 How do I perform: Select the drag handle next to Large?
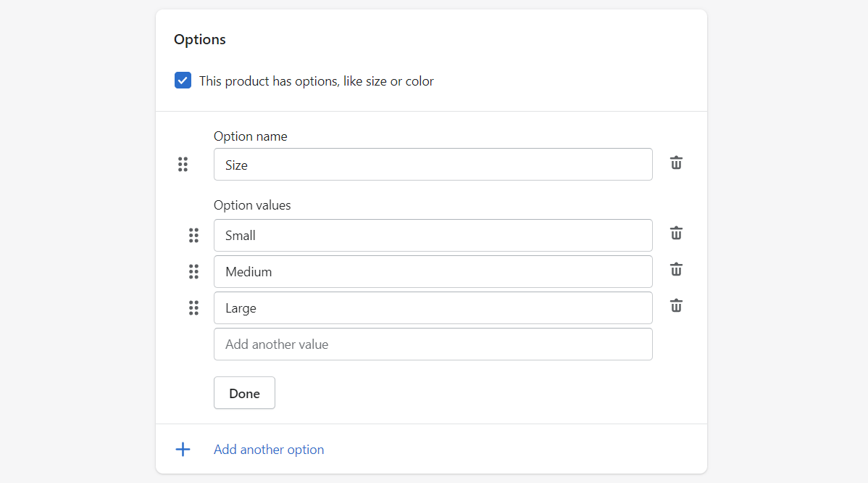[193, 308]
